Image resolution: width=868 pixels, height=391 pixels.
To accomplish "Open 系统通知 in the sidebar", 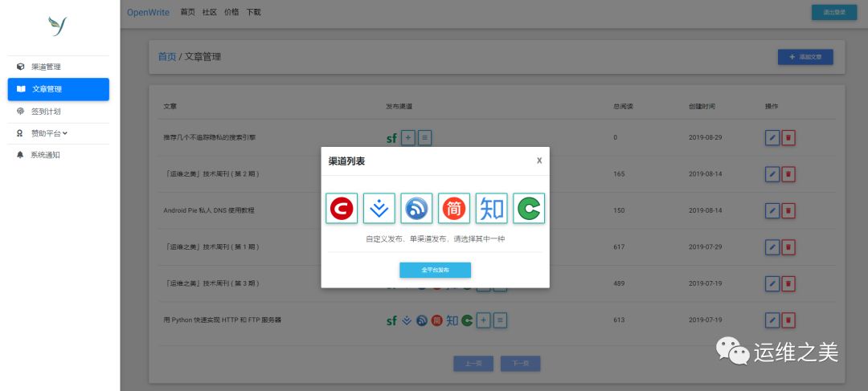I will (58, 156).
